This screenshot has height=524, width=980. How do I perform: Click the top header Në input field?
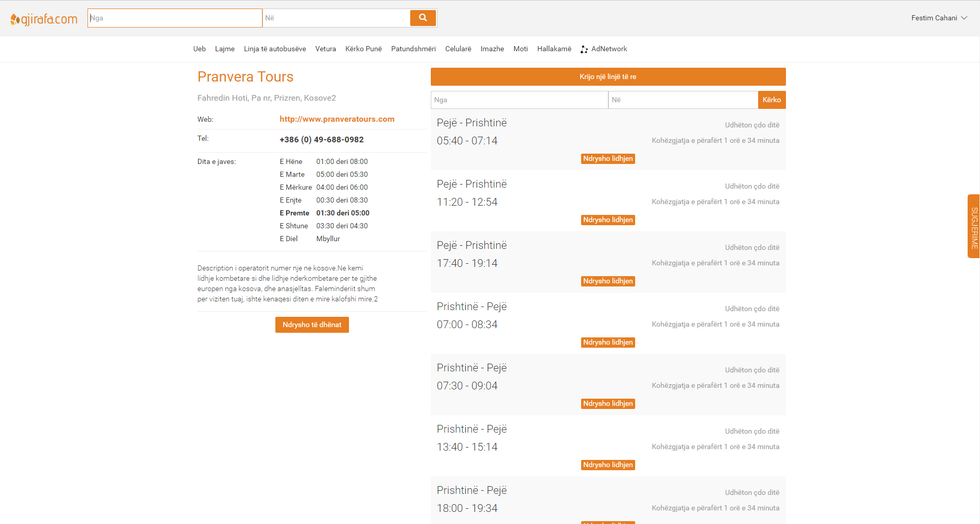click(x=335, y=18)
